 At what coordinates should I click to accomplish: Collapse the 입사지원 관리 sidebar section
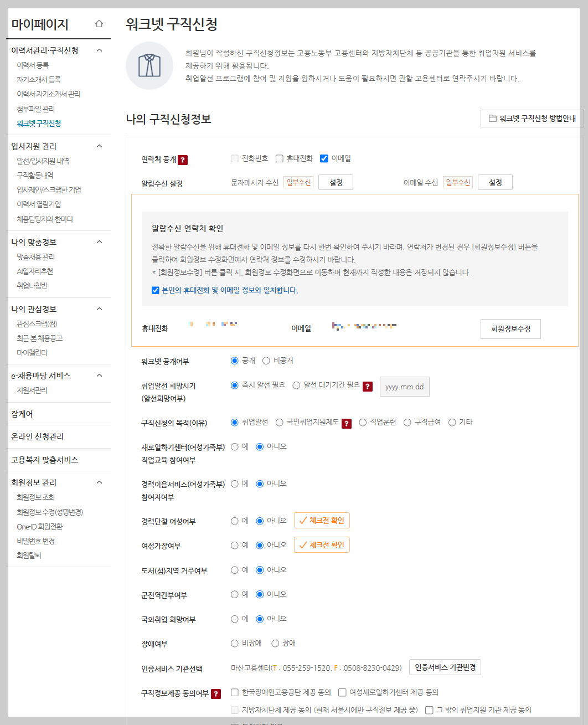100,146
